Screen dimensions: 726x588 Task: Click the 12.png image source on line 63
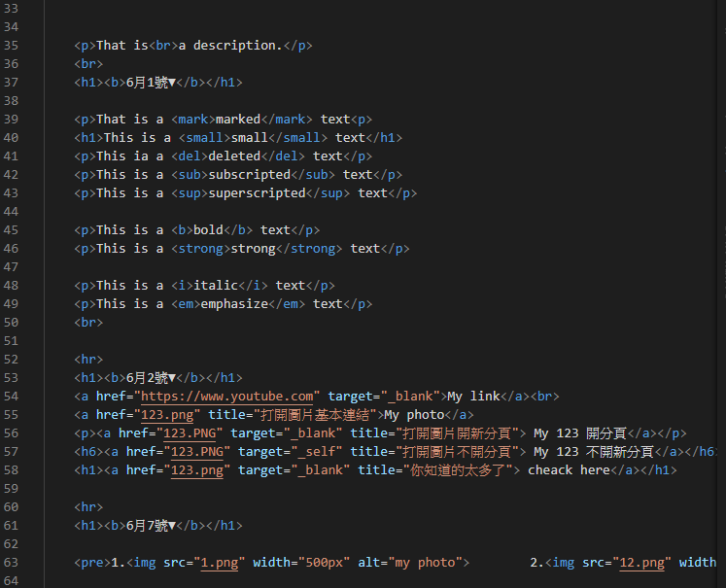[641, 563]
